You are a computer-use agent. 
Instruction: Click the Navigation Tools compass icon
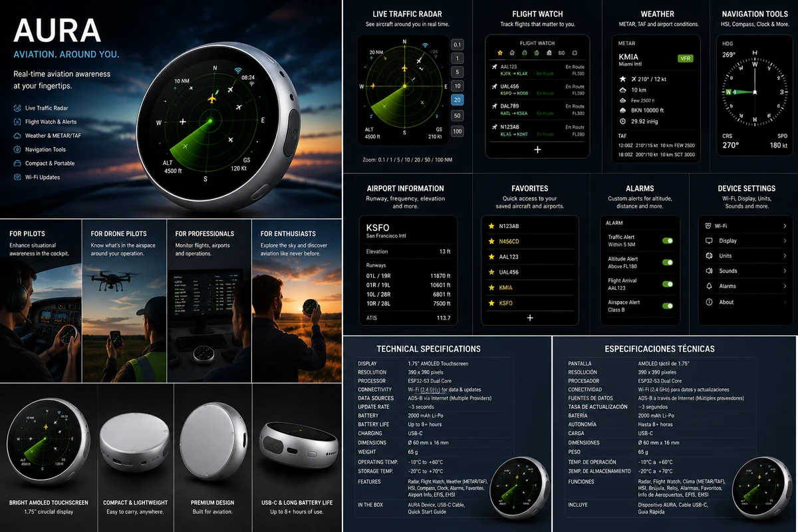pyautogui.click(x=17, y=150)
